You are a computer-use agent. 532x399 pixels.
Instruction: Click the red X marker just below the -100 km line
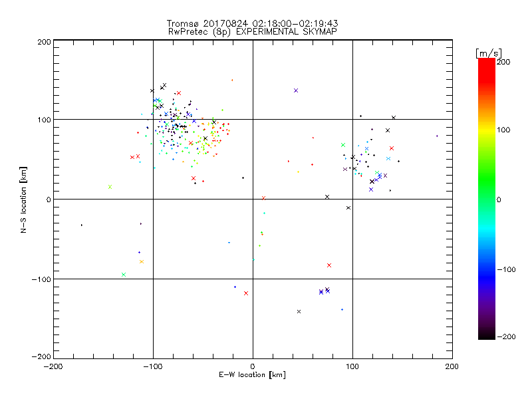click(x=246, y=293)
